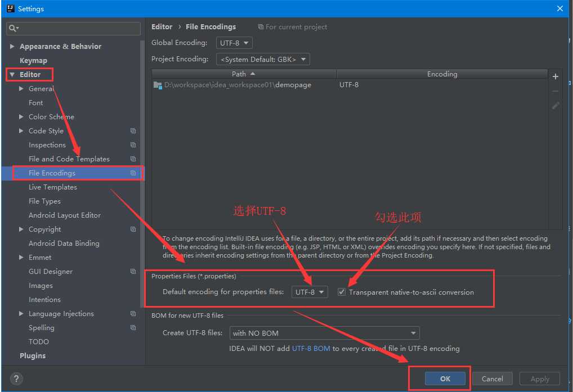Image resolution: width=573 pixels, height=392 pixels.
Task: Click Editor in the breadcrumb
Action: click(162, 26)
